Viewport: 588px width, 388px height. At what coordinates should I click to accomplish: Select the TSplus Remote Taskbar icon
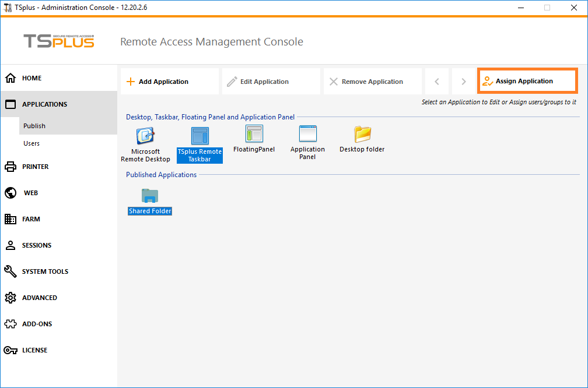coord(199,136)
